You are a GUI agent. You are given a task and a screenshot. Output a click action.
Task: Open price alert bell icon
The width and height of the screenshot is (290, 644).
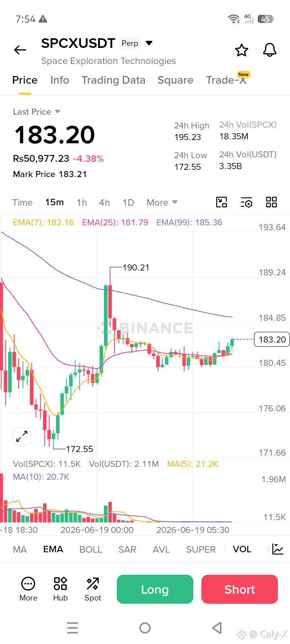[x=269, y=50]
